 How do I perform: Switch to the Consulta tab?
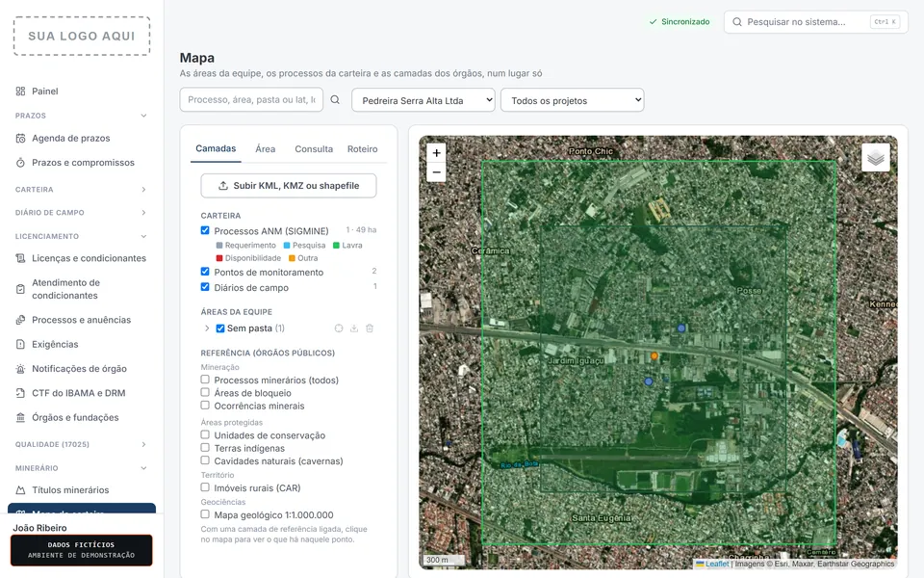point(314,149)
